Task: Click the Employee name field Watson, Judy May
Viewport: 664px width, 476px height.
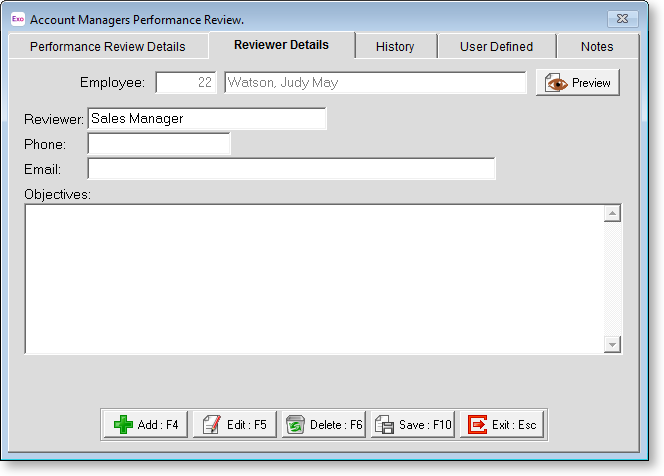Action: pos(375,83)
